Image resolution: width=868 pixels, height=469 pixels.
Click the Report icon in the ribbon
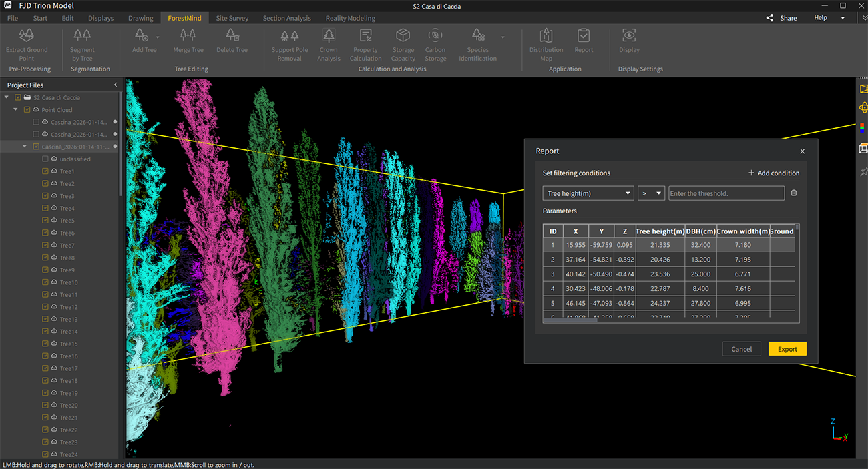click(584, 36)
